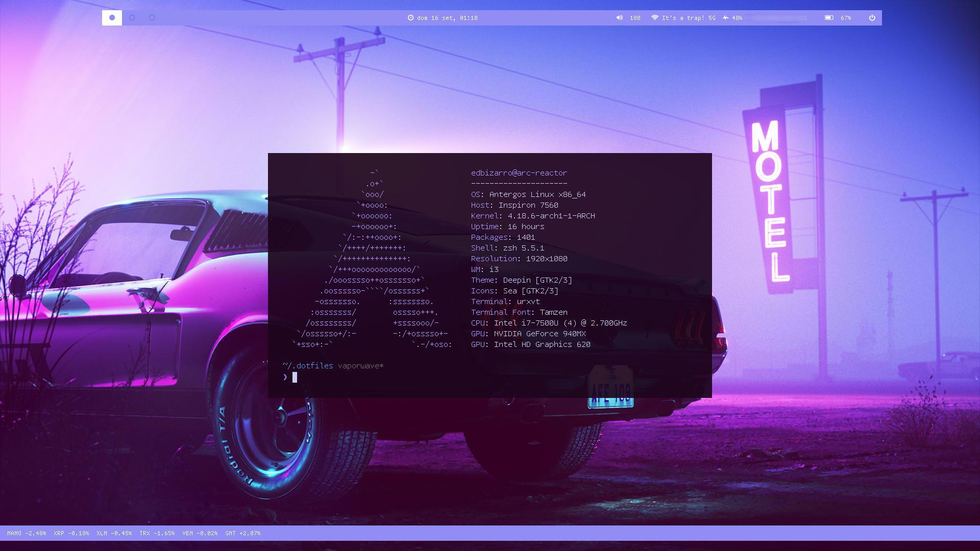Switch to the first active workspace indicator

(112, 18)
